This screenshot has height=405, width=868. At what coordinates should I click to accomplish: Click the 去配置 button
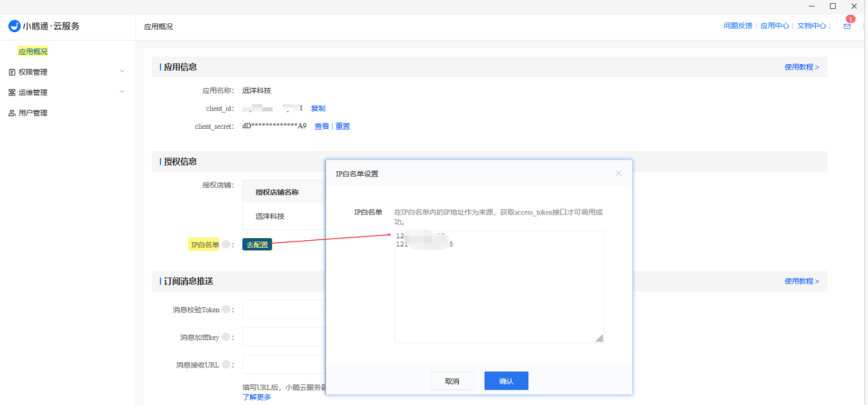(257, 245)
